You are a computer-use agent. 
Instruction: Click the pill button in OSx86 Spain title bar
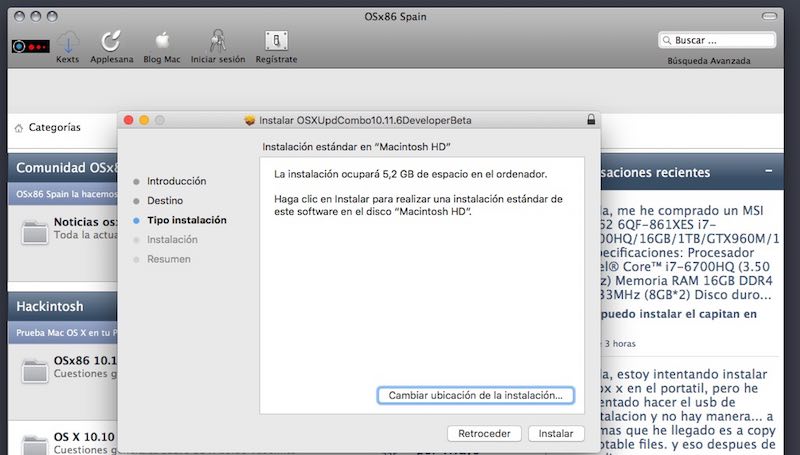pyautogui.click(x=769, y=16)
